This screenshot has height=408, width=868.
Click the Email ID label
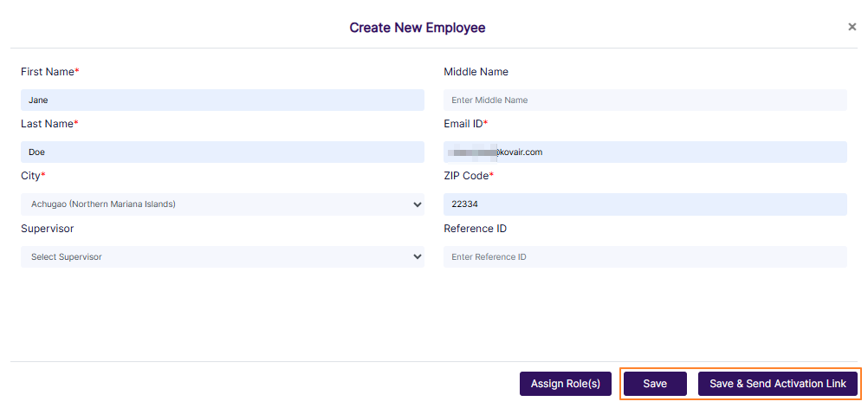(463, 124)
